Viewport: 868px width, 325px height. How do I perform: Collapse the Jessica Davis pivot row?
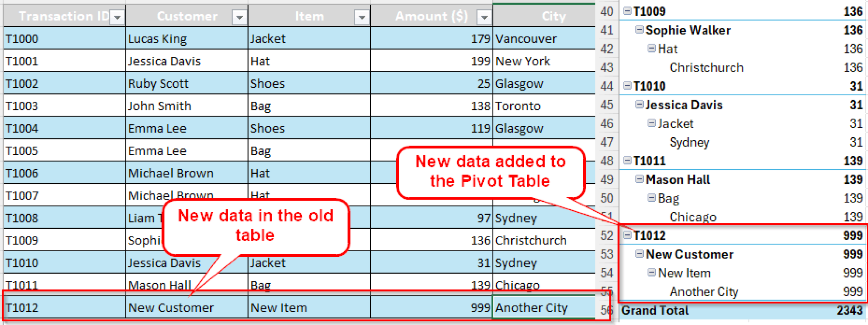[x=639, y=105]
